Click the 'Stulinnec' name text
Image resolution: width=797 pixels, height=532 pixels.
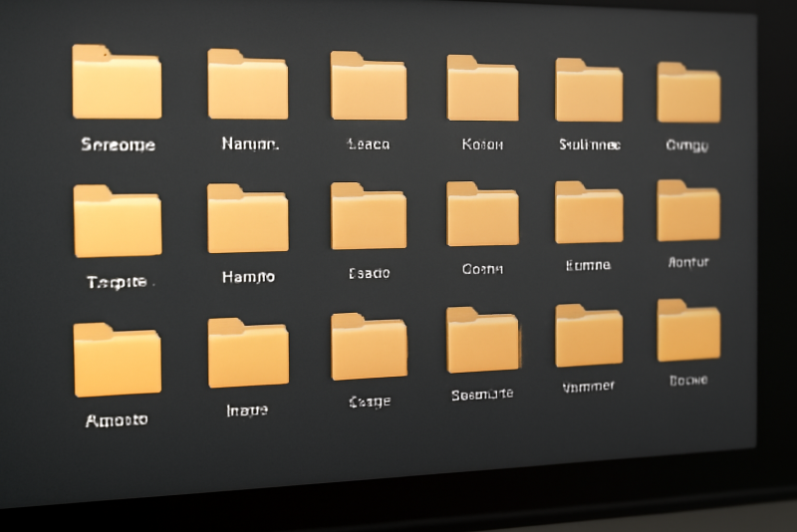(x=590, y=144)
